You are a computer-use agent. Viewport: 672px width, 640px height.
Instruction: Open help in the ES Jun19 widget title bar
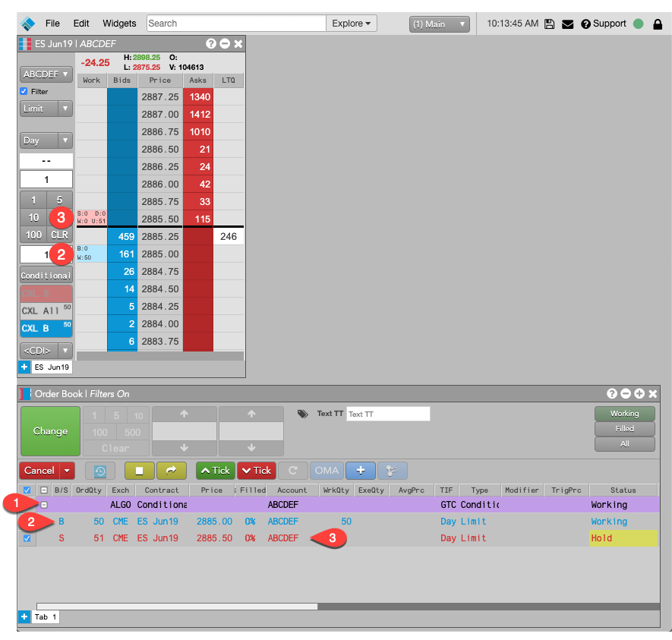pos(210,43)
